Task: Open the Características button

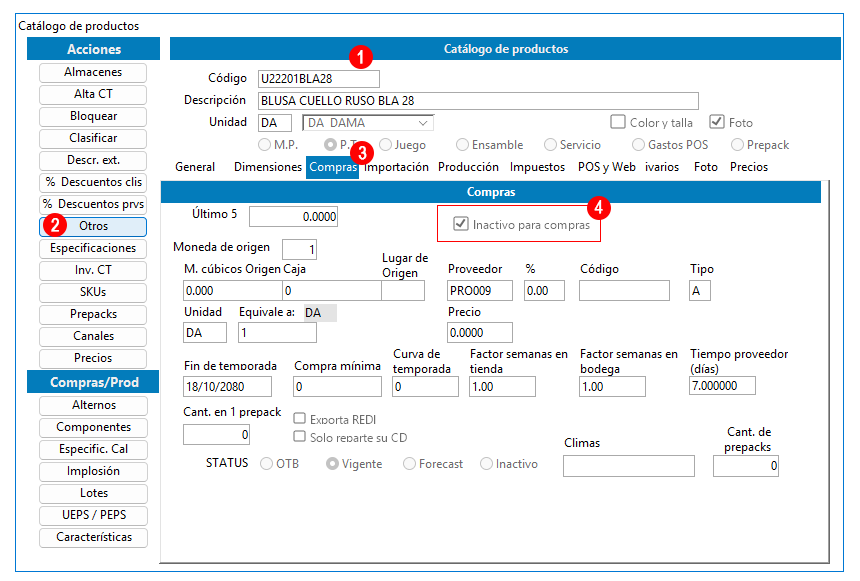Action: point(93,537)
